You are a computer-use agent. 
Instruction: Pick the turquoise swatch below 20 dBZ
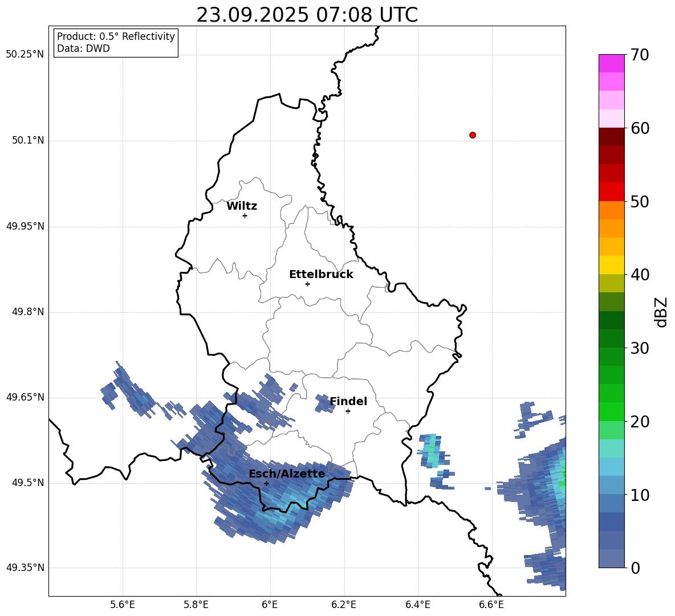click(x=611, y=448)
